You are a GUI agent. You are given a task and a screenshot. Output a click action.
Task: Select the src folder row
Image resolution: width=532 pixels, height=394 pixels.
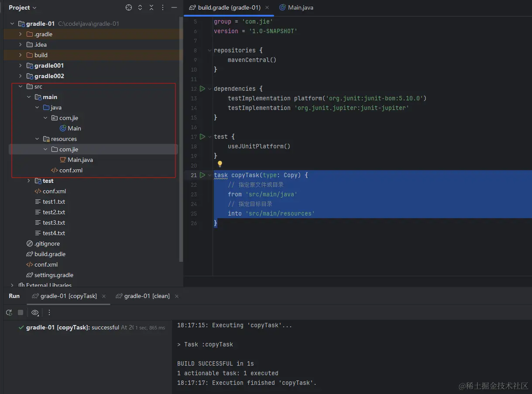pyautogui.click(x=94, y=86)
